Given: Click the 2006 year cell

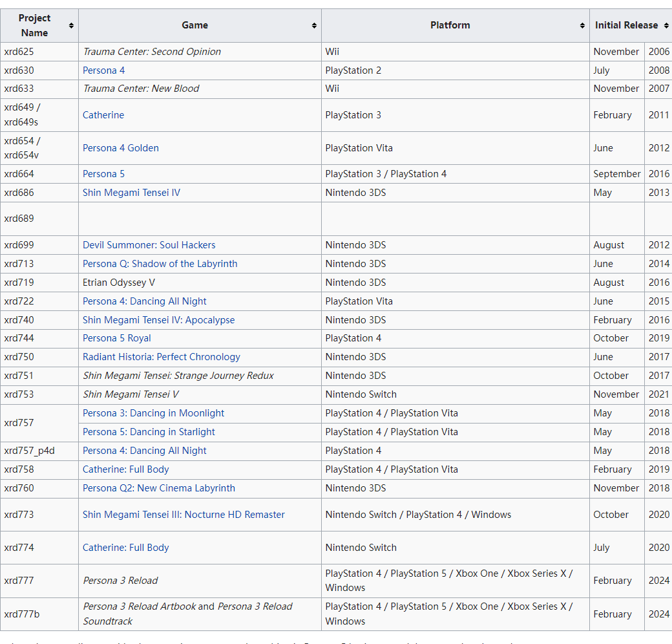Looking at the screenshot, I should click(x=658, y=52).
